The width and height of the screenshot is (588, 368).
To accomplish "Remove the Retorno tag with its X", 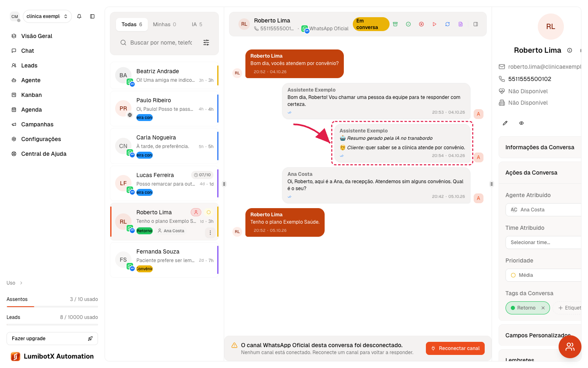I will 543,308.
